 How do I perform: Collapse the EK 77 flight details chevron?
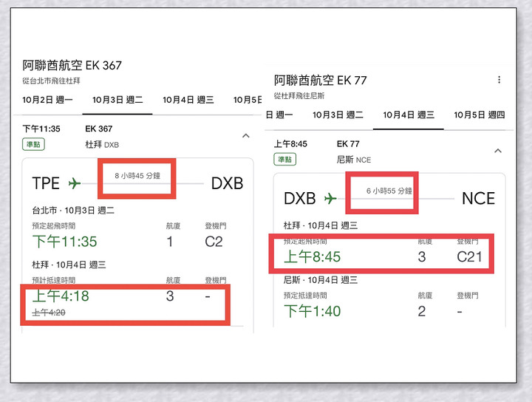click(x=498, y=151)
